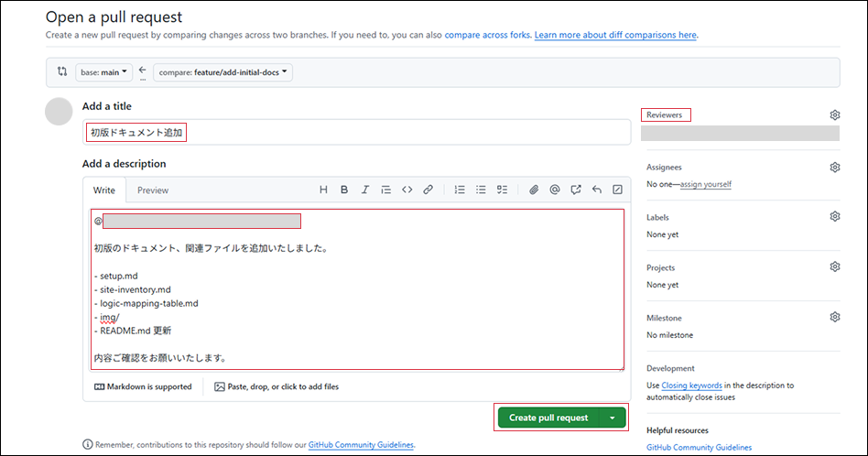This screenshot has width=868, height=456.
Task: Insert a saved reply arrow icon
Action: coord(597,190)
